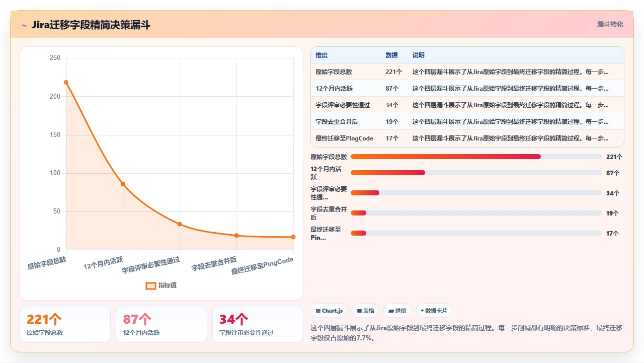The image size is (644, 363).
Task: Click the 17个 label beside the last progress bar
Action: [x=612, y=234]
